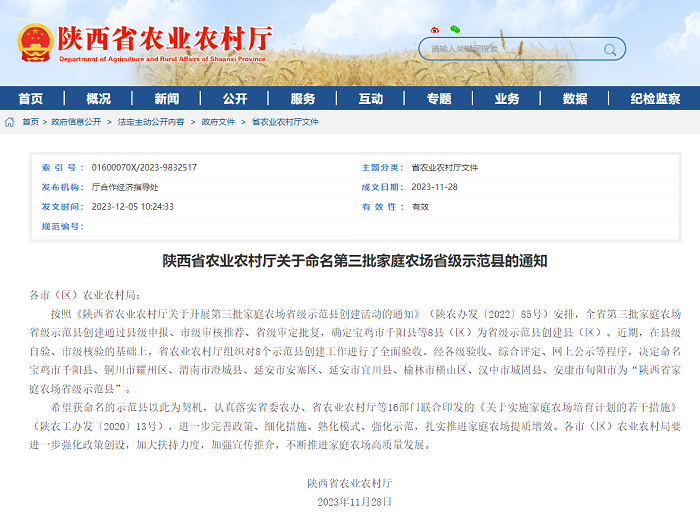The height and width of the screenshot is (521, 700).
Task: Select 纪检监察 in the navigation bar
Action: tap(655, 99)
